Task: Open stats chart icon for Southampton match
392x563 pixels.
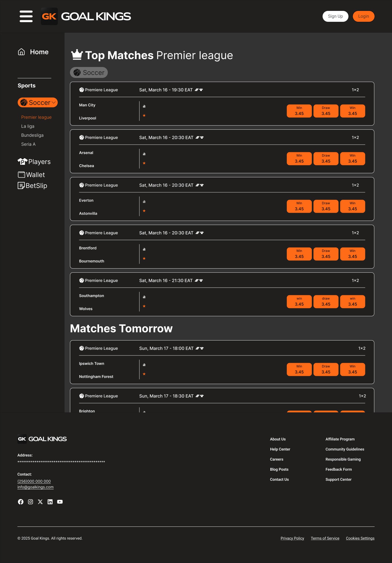Action: [x=144, y=297]
